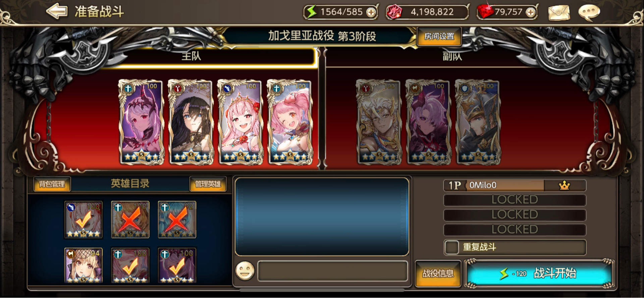Image resolution: width=644 pixels, height=298 pixels.
Task: Open the emoji smiley face picker
Action: [x=245, y=271]
